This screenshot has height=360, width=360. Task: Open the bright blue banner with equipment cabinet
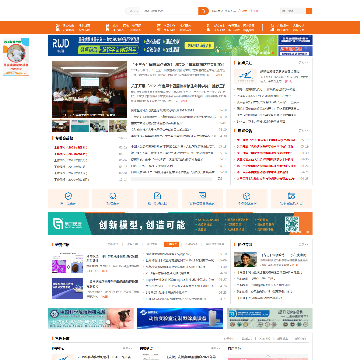pos(180,318)
